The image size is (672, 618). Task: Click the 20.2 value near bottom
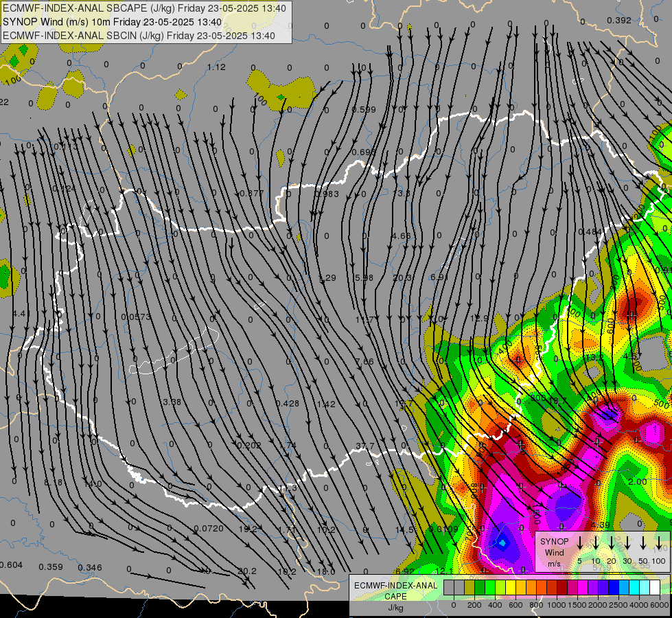click(x=247, y=571)
